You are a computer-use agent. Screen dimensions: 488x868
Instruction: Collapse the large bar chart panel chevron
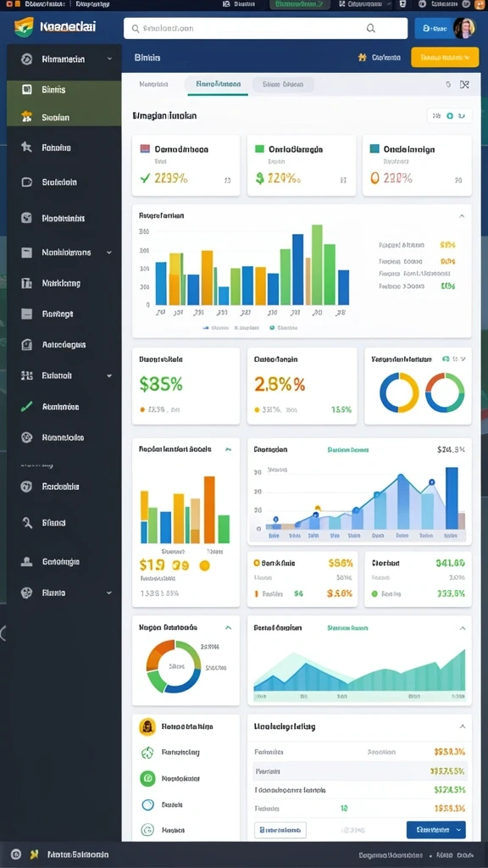[462, 216]
